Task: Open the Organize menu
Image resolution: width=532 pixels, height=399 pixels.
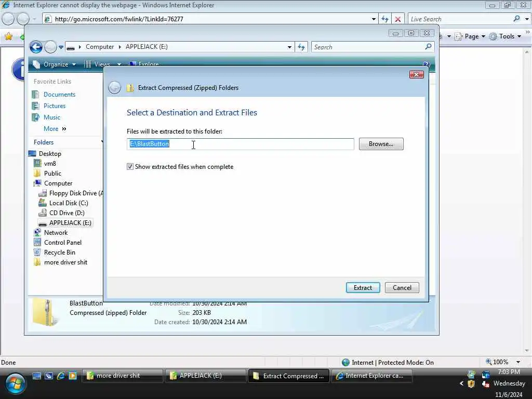Action: [54, 64]
